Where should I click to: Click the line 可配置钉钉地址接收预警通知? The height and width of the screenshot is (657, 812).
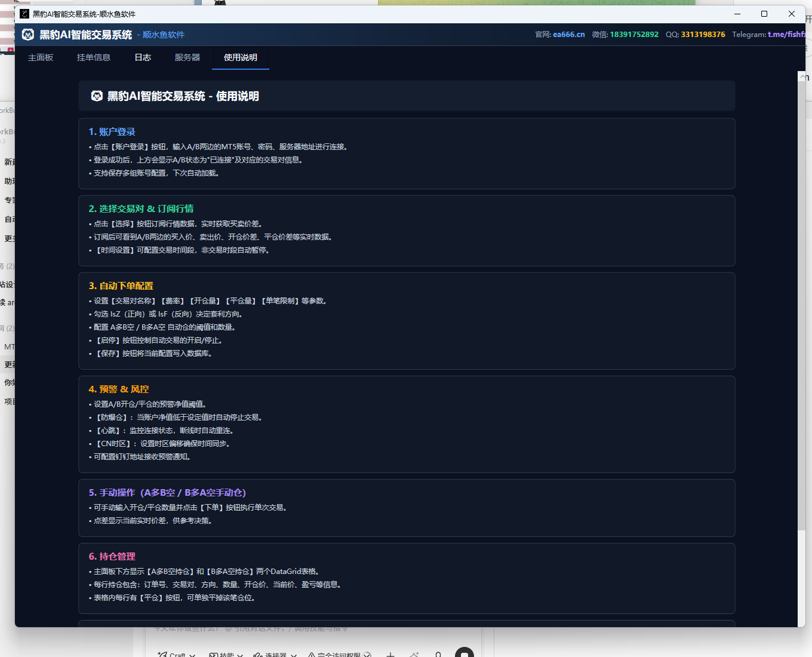coord(140,457)
